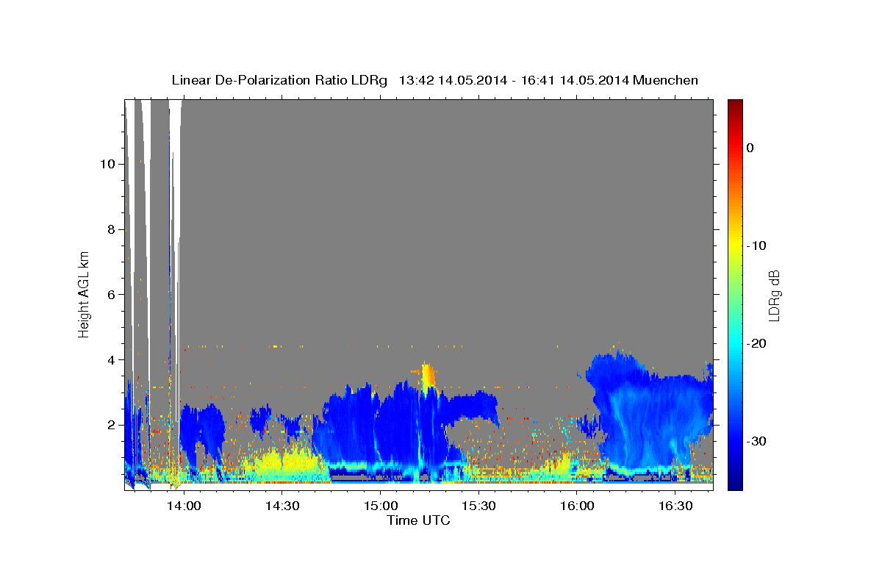Image resolution: width=882 pixels, height=588 pixels.
Task: Click the "Time UTC" axis label
Action: 418,520
